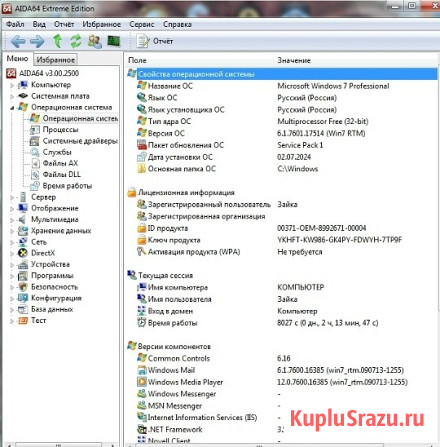Select the Common Controls row
This screenshot has width=440, height=447.
pyautogui.click(x=282, y=358)
